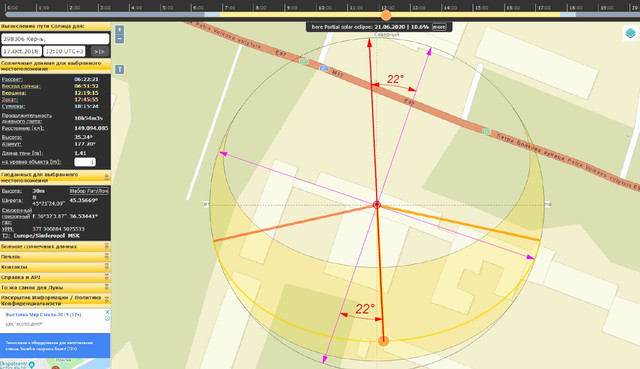This screenshot has height=369, width=640.
Task: Click the 'Азимут' azimuth label link
Action: tap(11, 144)
